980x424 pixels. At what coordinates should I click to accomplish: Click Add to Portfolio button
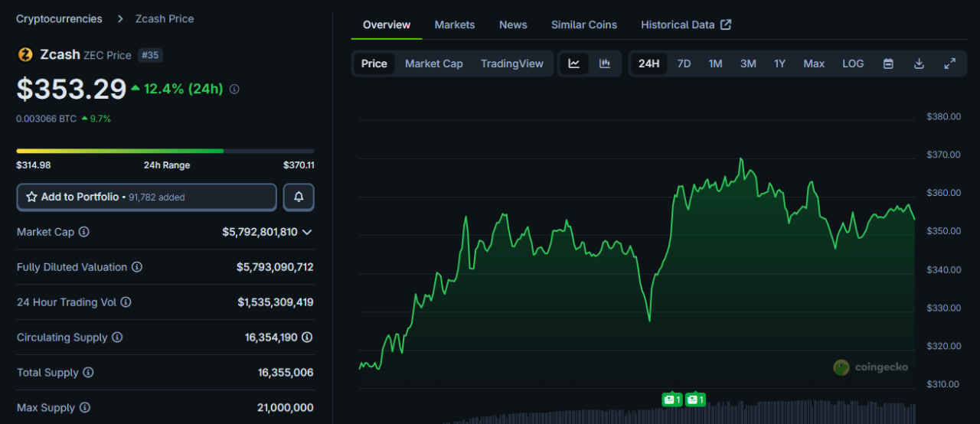(x=146, y=197)
